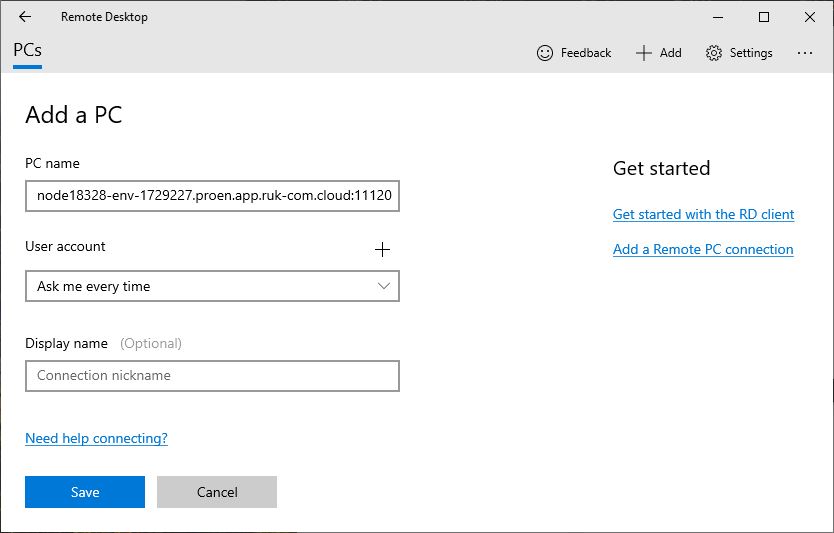Click the PC name input field
This screenshot has width=834, height=533.
[212, 196]
